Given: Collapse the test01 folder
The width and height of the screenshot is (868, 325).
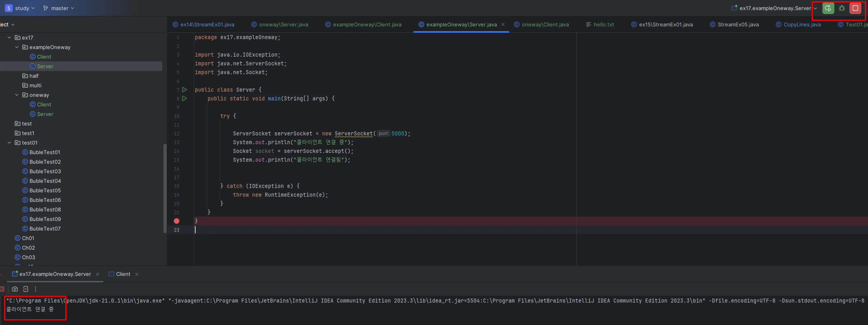Looking at the screenshot, I should click(x=9, y=143).
